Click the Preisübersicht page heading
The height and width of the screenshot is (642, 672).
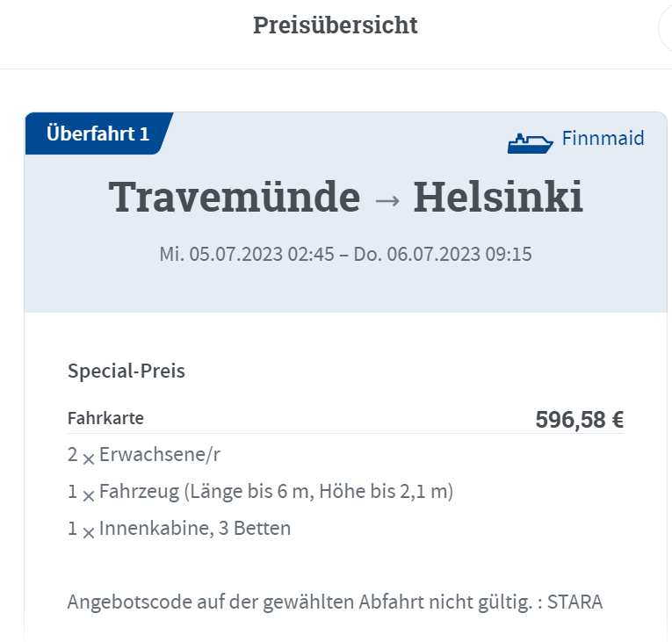point(336,25)
